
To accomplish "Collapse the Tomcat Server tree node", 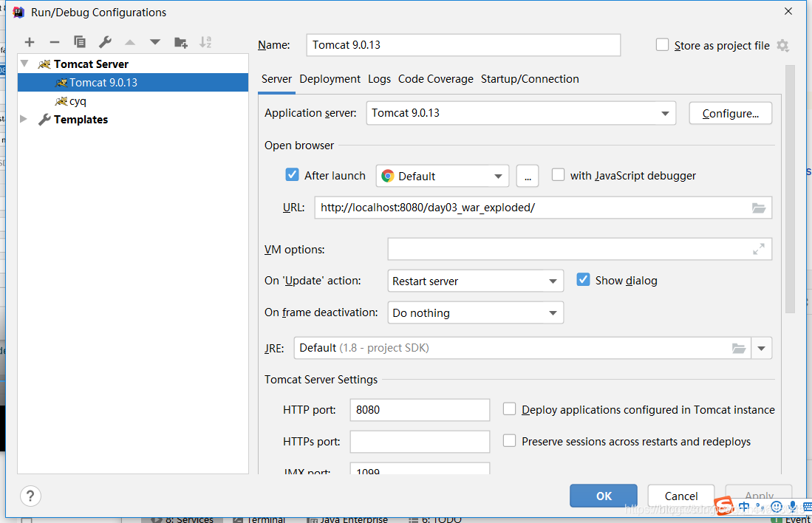I will coord(24,64).
